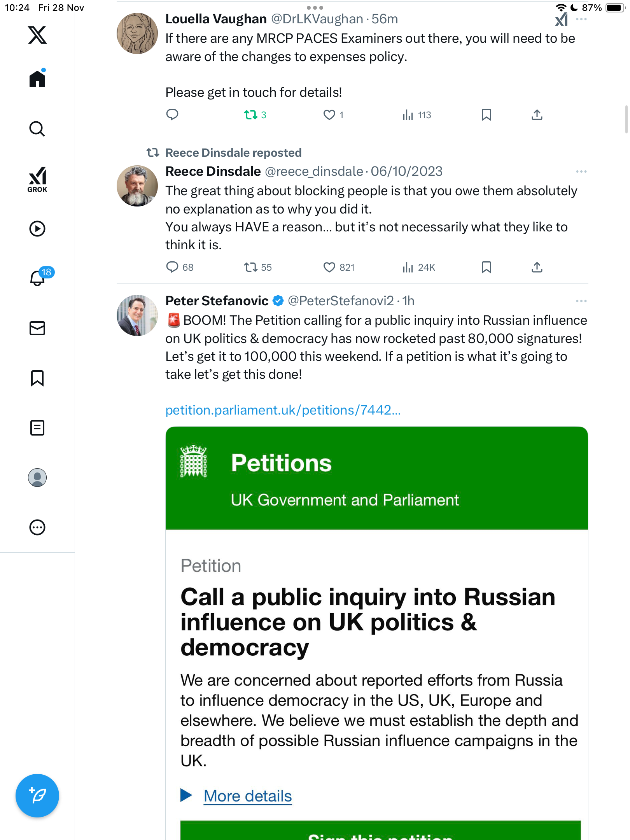Go to Home feed icon

pyautogui.click(x=37, y=79)
